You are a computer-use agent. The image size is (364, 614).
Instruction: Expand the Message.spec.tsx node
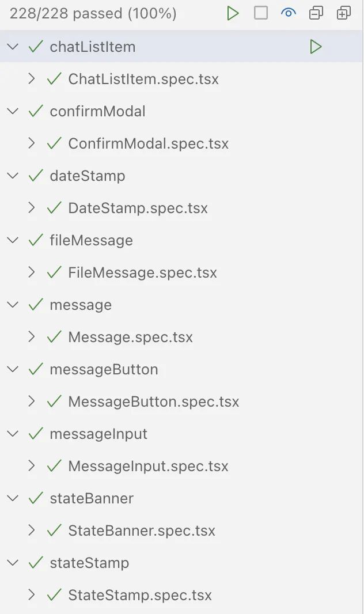tap(32, 337)
